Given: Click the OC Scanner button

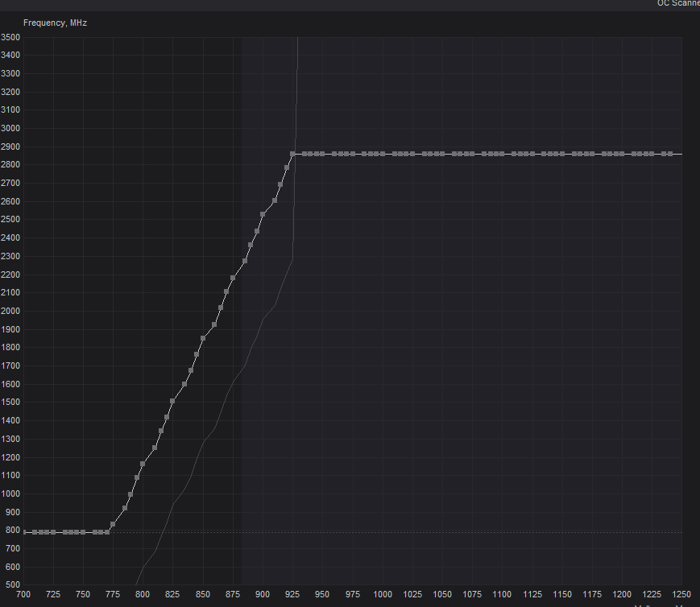Looking at the screenshot, I should pos(677,3).
